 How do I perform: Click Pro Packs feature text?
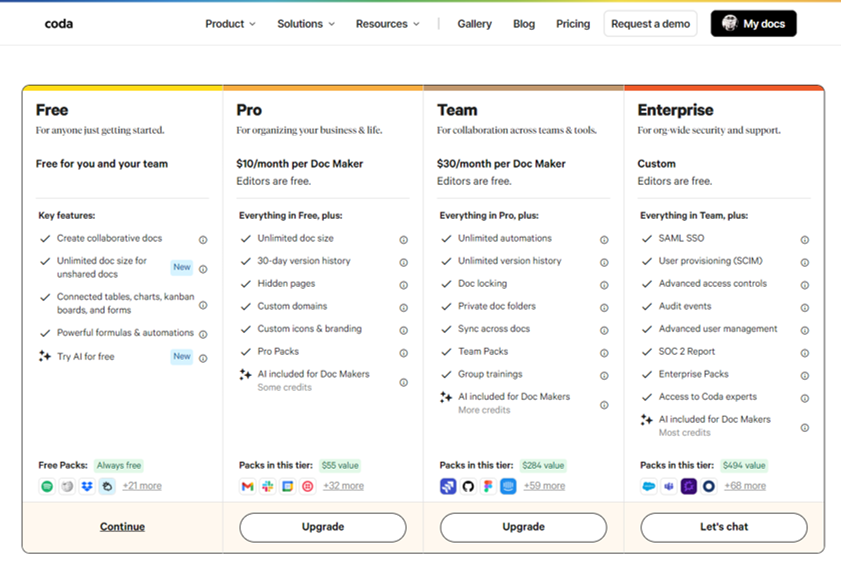coord(278,351)
